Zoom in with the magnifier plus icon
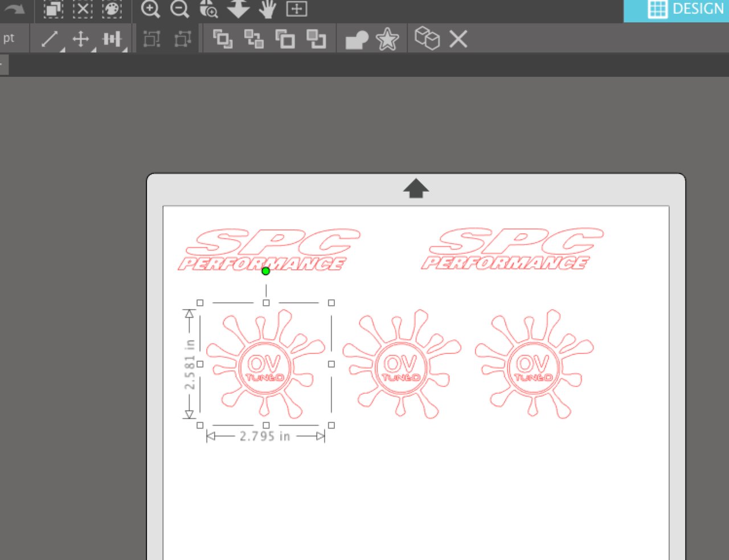 pos(150,9)
